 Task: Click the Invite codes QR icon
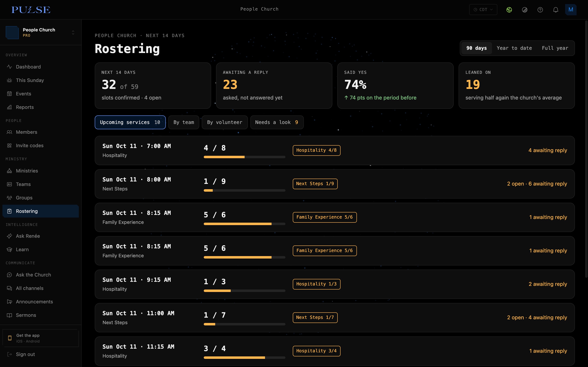pyautogui.click(x=9, y=145)
